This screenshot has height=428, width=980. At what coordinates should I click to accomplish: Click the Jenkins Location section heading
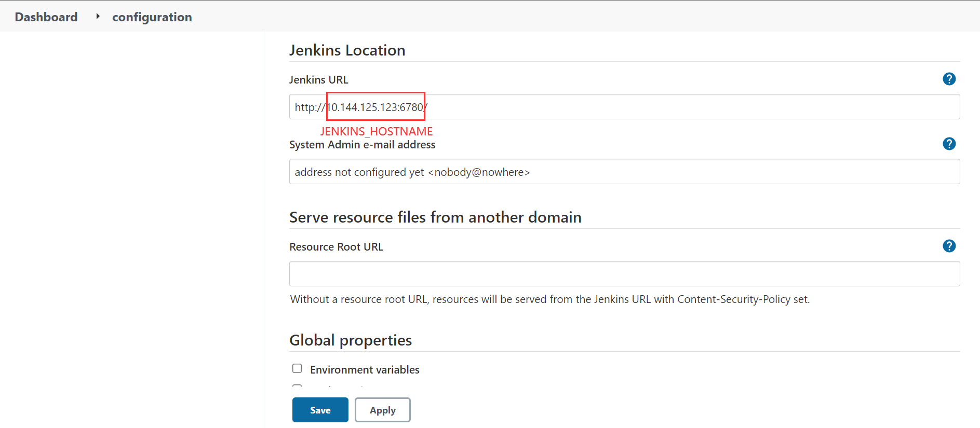pos(347,50)
